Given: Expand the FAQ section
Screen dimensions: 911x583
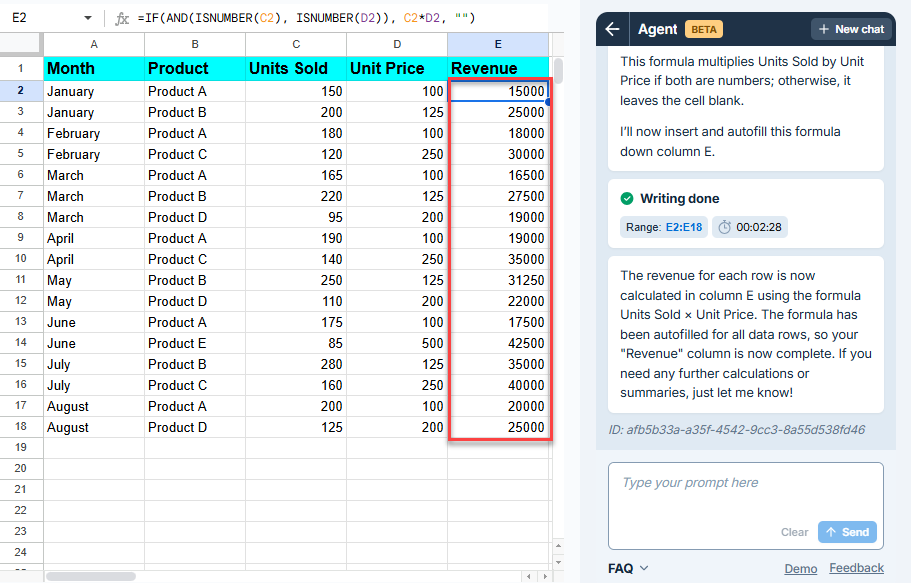Looking at the screenshot, I should pyautogui.click(x=628, y=568).
